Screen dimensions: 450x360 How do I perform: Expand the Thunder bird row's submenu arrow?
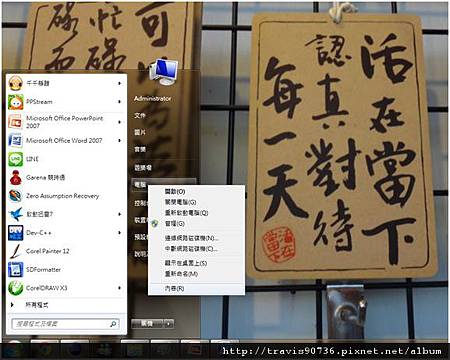(119, 214)
